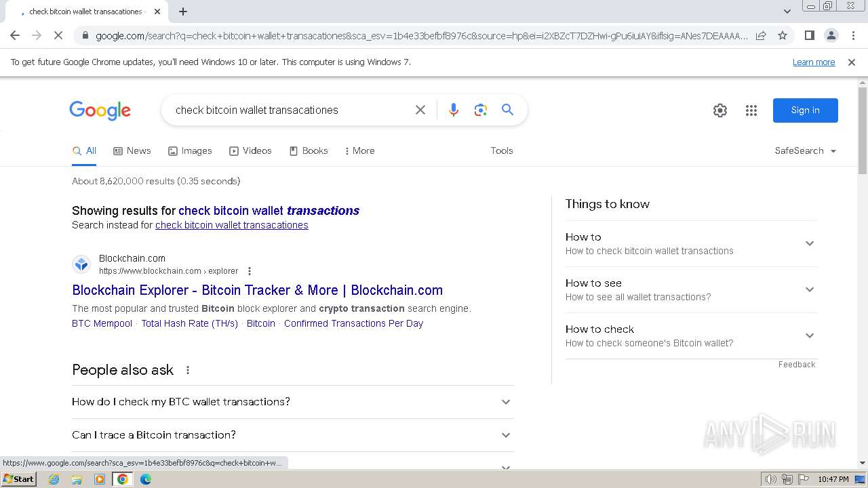This screenshot has height=488, width=868.
Task: Open the More search filters menu
Action: [359, 150]
